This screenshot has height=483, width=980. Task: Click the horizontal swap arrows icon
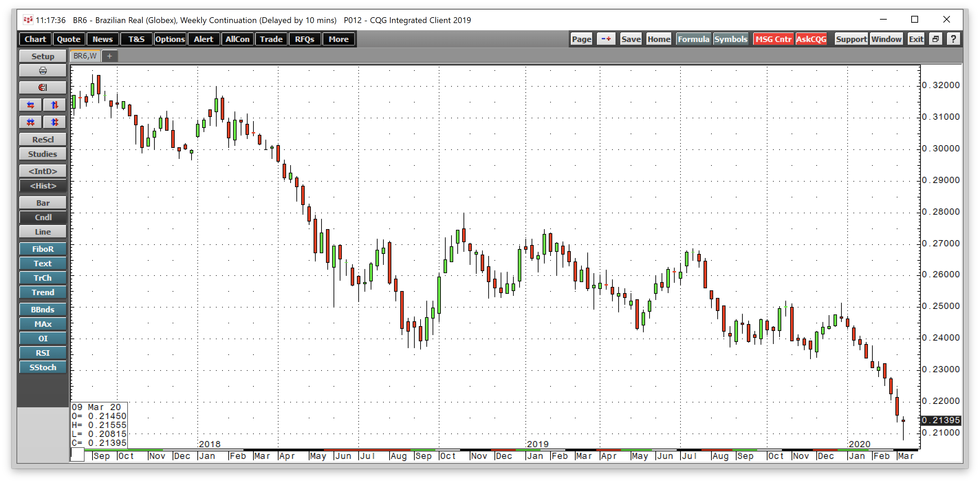(31, 105)
